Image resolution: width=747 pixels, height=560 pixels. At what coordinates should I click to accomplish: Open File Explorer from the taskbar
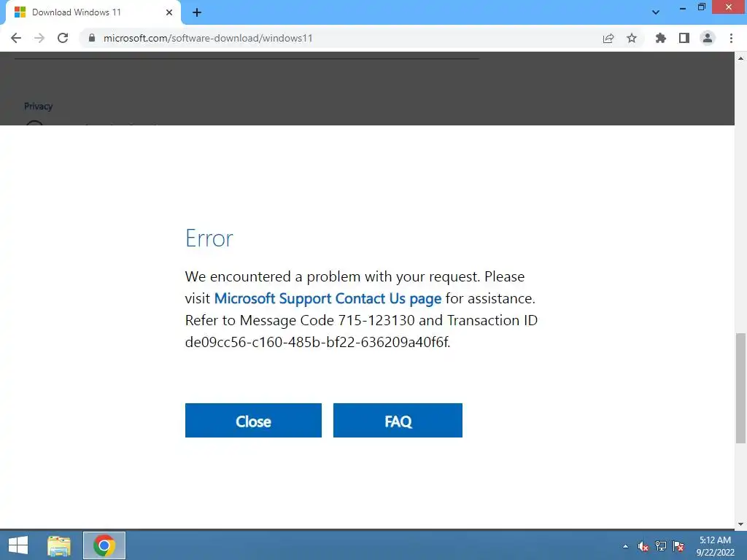click(x=59, y=545)
